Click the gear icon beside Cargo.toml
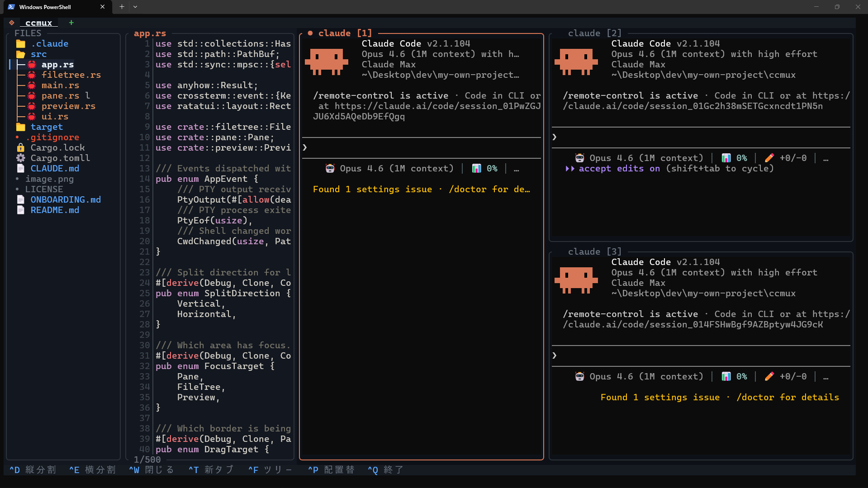Image resolution: width=868 pixels, height=488 pixels. pos(20,158)
